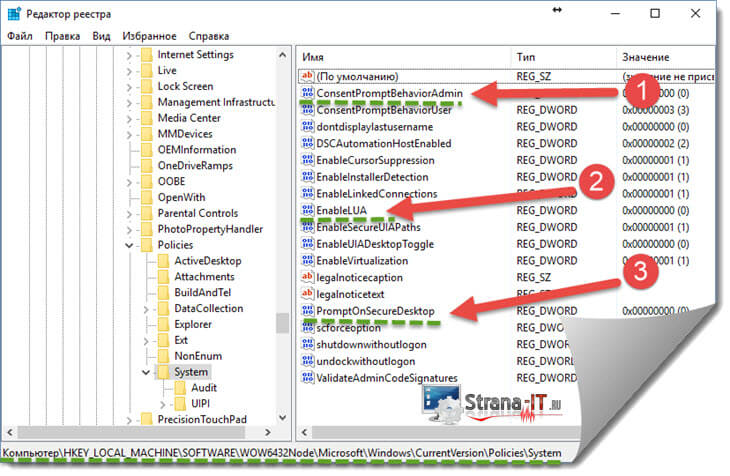
Task: Expand the Internet Settings tree node
Action: [x=130, y=55]
